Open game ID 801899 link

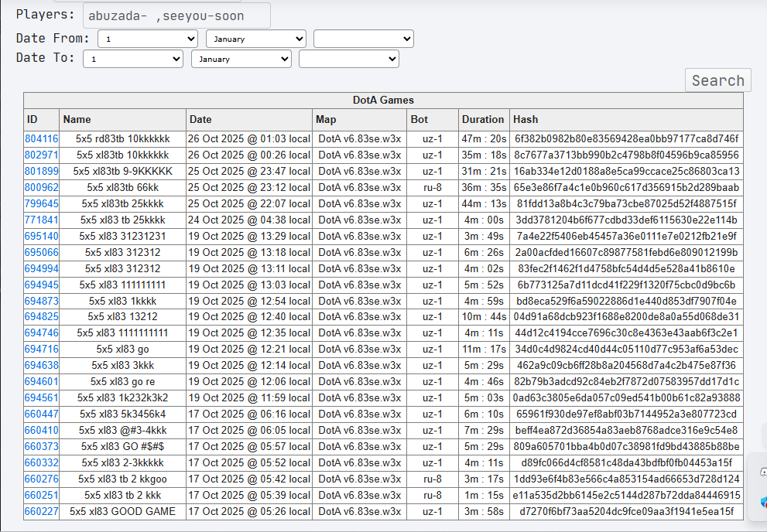42,171
